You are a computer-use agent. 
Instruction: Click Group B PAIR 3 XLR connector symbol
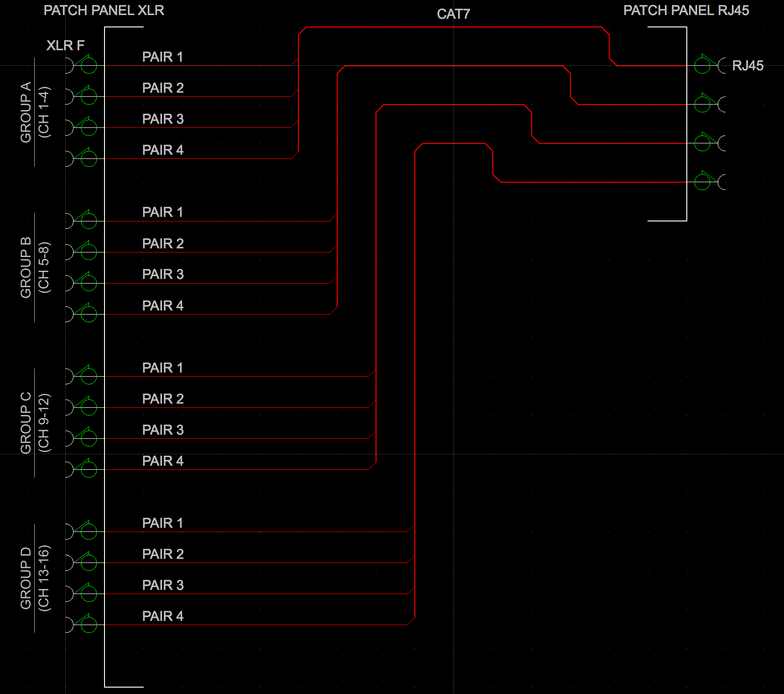81,282
